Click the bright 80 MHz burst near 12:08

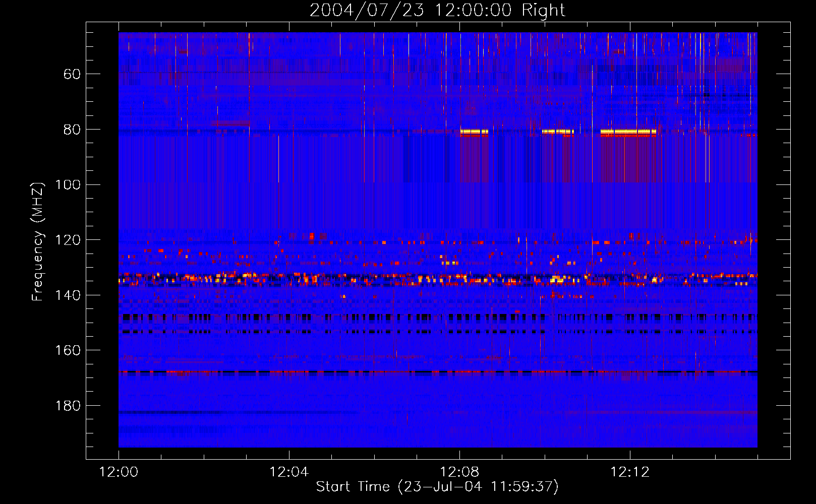tap(474, 132)
